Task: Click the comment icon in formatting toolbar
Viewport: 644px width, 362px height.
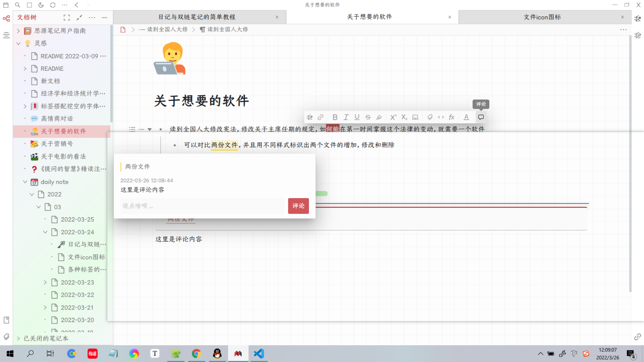Action: coord(481,117)
